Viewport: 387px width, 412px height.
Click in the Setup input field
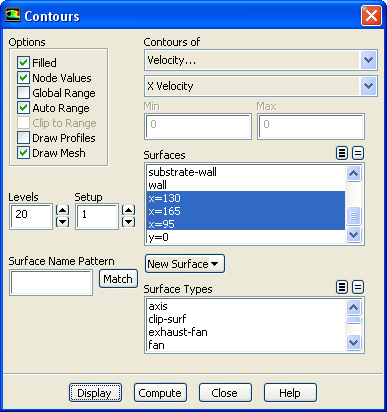97,216
